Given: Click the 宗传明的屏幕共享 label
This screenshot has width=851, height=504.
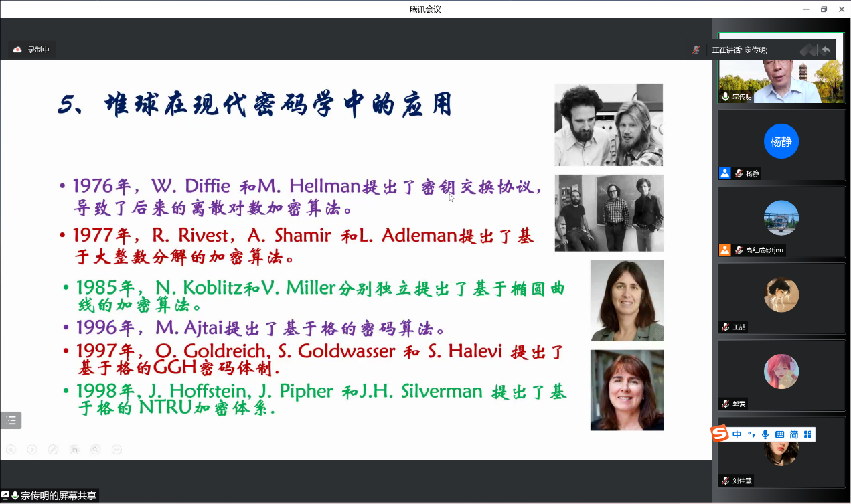Looking at the screenshot, I should point(58,496).
